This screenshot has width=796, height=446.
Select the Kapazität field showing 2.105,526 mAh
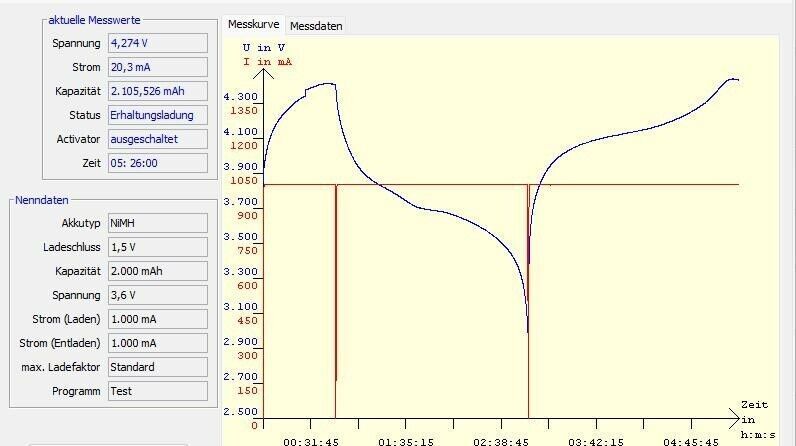(x=157, y=91)
